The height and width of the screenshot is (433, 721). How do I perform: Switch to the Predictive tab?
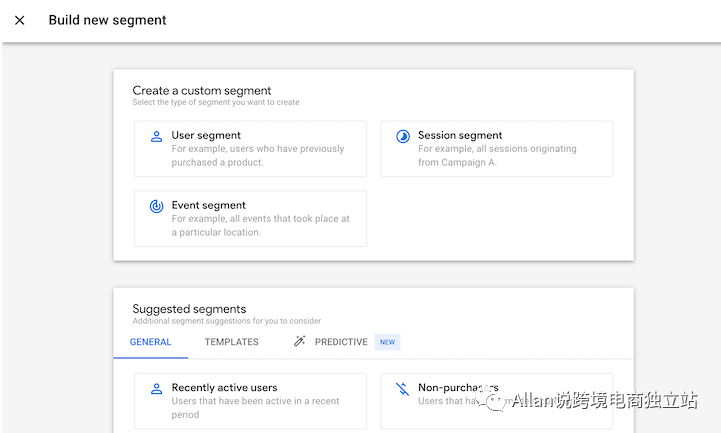pos(341,342)
